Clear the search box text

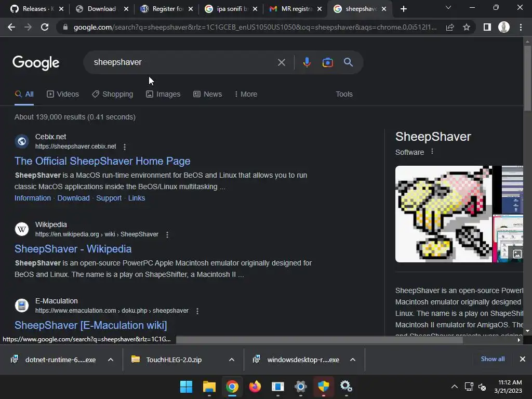281,62
